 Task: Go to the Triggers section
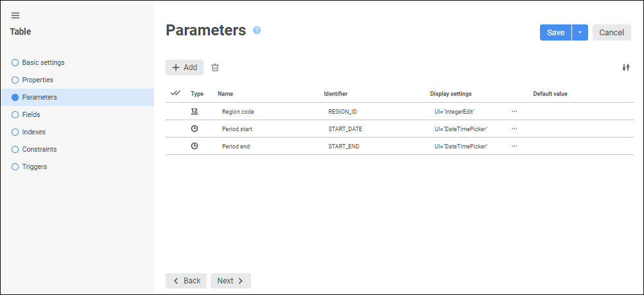coord(34,166)
